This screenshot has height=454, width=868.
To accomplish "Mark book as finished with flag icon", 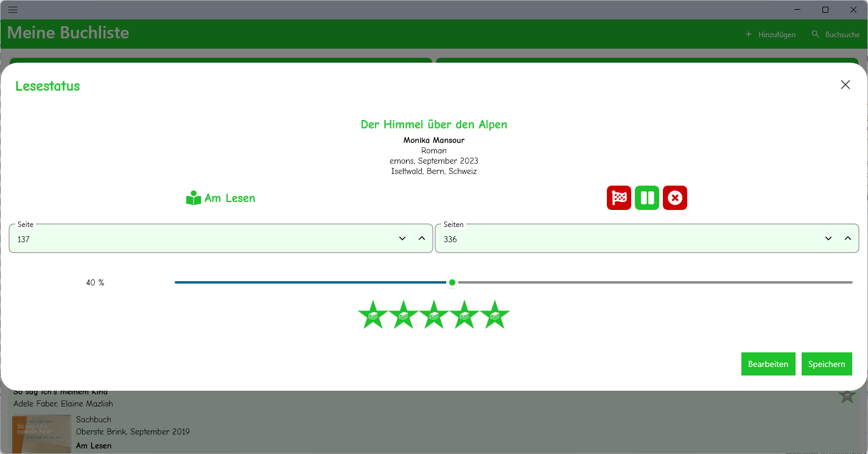I will tap(618, 198).
